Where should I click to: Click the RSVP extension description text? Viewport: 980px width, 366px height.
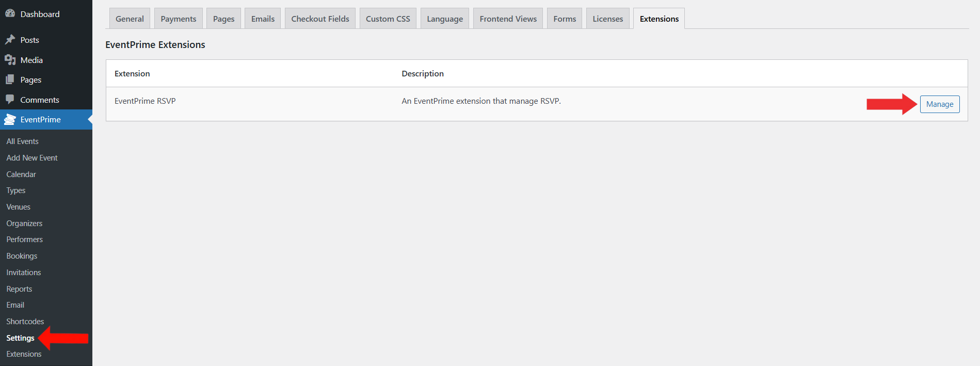481,101
